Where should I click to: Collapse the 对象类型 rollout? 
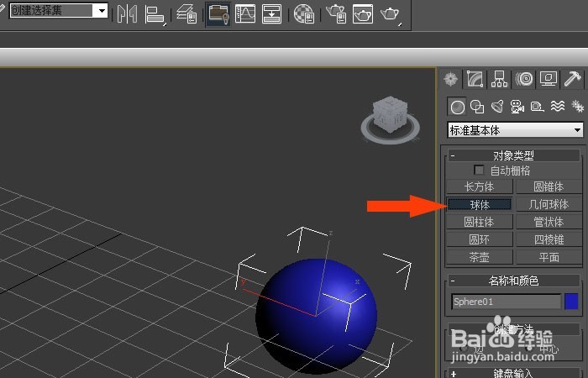point(514,155)
